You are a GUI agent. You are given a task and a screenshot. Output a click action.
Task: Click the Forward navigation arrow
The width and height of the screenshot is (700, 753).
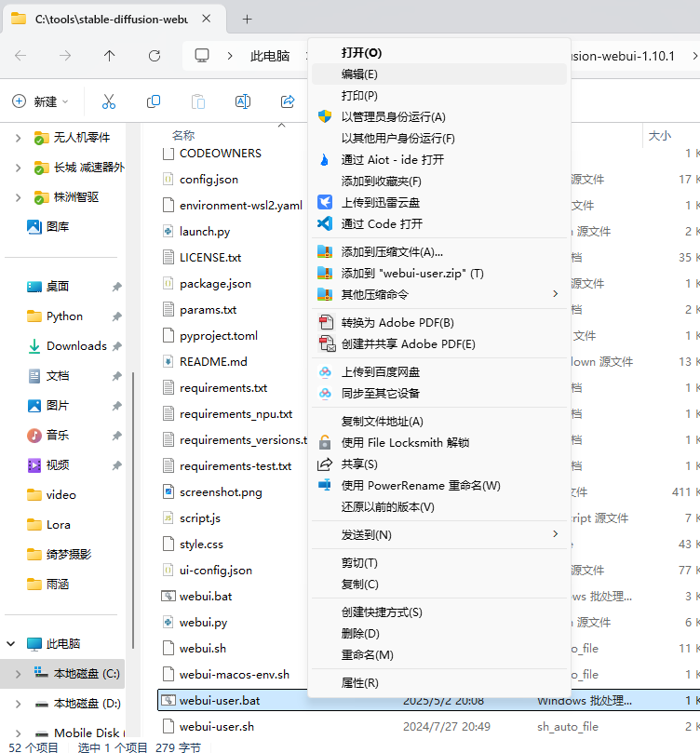click(65, 56)
